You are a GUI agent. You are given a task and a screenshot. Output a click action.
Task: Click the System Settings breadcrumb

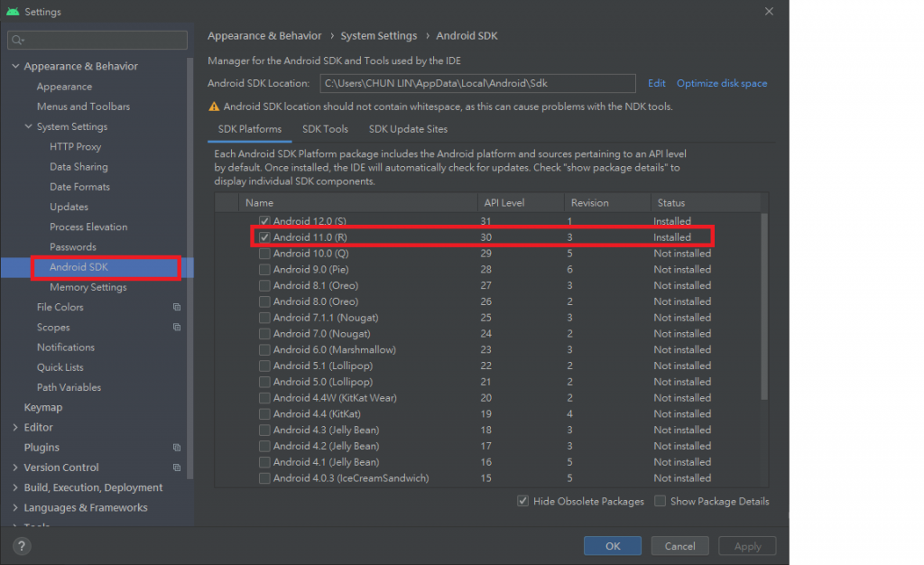(x=378, y=36)
